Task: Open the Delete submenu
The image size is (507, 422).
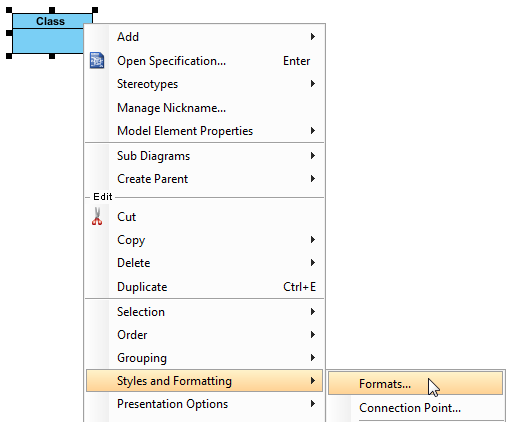Action: pyautogui.click(x=204, y=263)
